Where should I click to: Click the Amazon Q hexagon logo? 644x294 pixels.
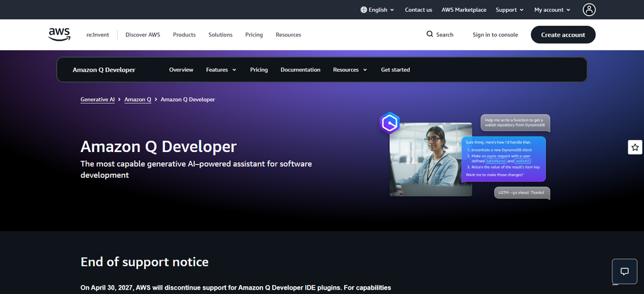pyautogui.click(x=389, y=122)
